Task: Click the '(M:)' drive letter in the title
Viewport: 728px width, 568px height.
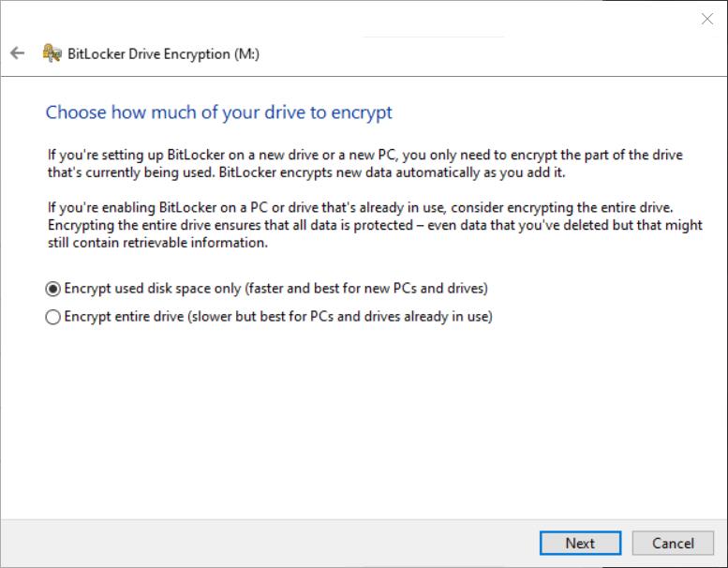Action: 245,53
